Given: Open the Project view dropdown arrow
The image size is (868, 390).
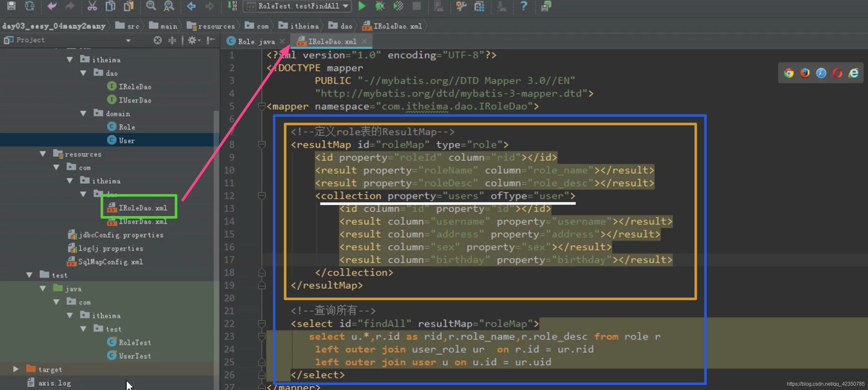Looking at the screenshot, I should pyautogui.click(x=128, y=41).
